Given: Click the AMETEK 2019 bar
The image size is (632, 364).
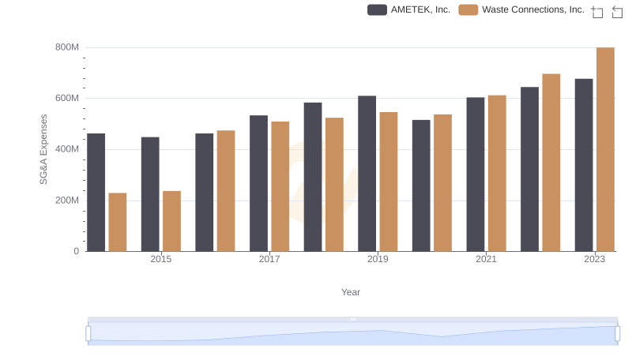Looking at the screenshot, I should 367,174.
